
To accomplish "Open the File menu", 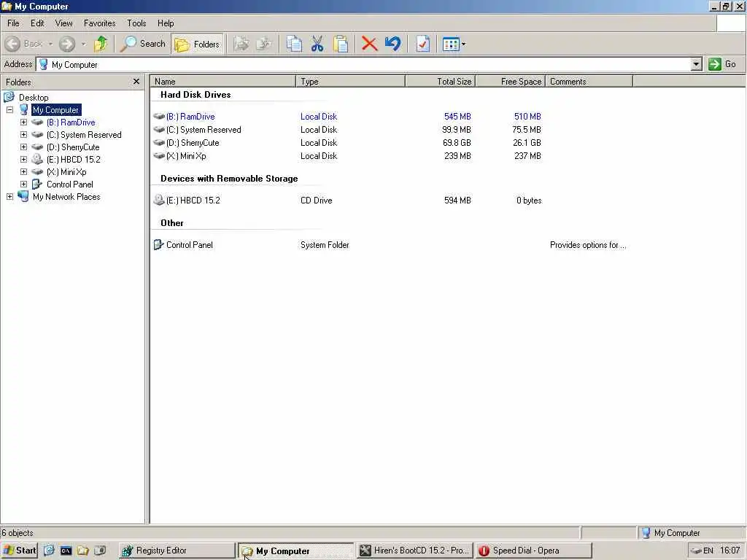I will 13,23.
